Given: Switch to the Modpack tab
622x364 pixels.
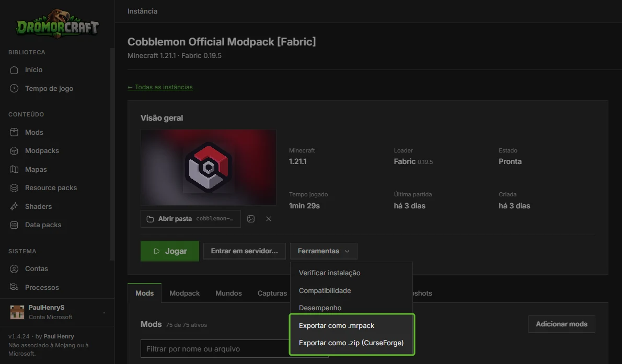Looking at the screenshot, I should coord(185,293).
